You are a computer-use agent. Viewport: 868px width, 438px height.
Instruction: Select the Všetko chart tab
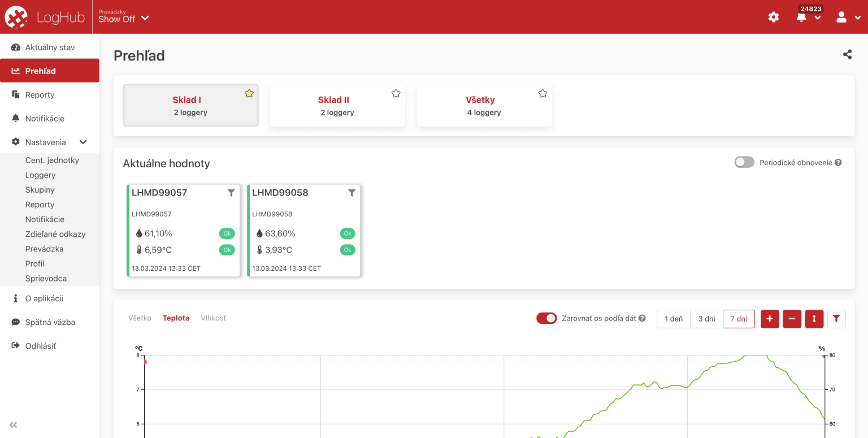[x=140, y=318]
